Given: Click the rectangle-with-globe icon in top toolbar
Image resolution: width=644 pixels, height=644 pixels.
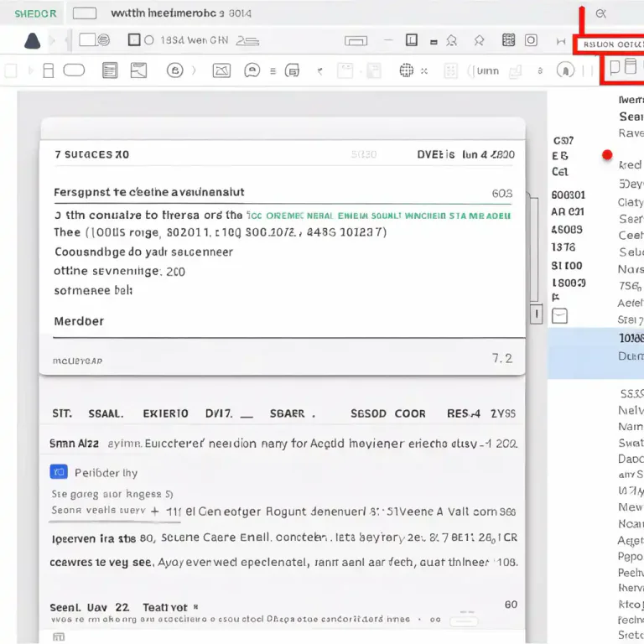Looking at the screenshot, I should pos(95,40).
